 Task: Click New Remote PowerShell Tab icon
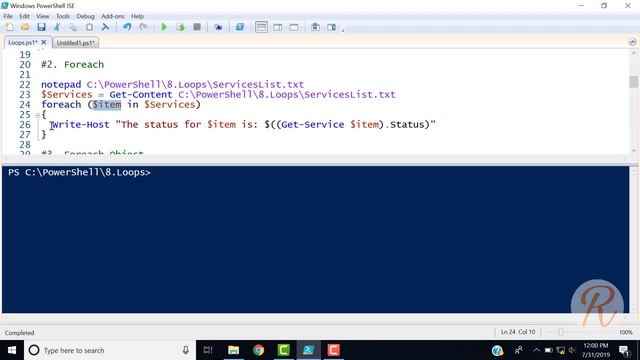click(x=218, y=27)
